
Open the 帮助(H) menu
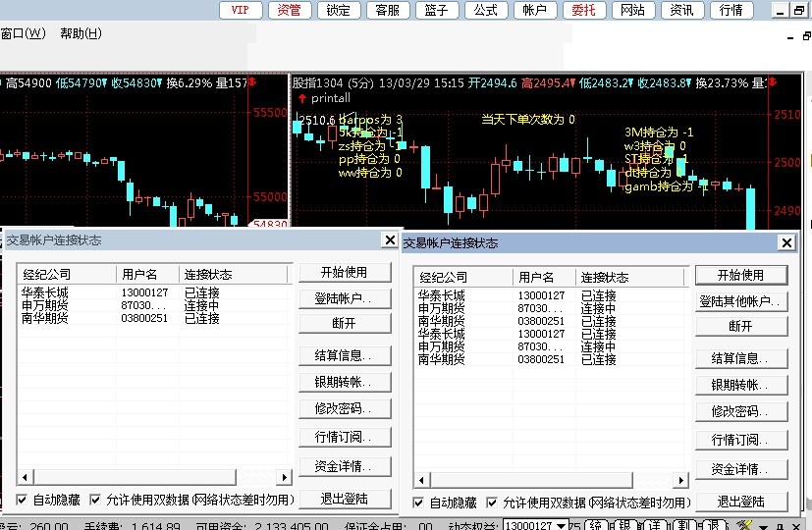pos(81,33)
